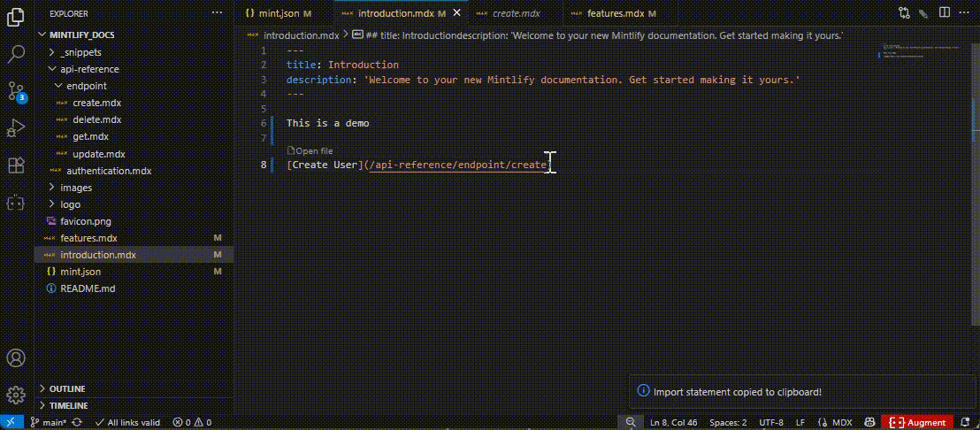Open problems panel from errors and warnings count
Viewport: 980px width, 430px height.
click(192, 423)
